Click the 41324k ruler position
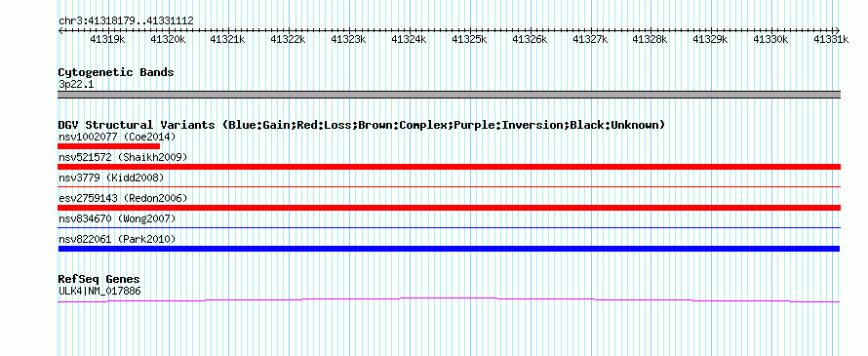Image resolution: width=868 pixels, height=356 pixels. (409, 40)
